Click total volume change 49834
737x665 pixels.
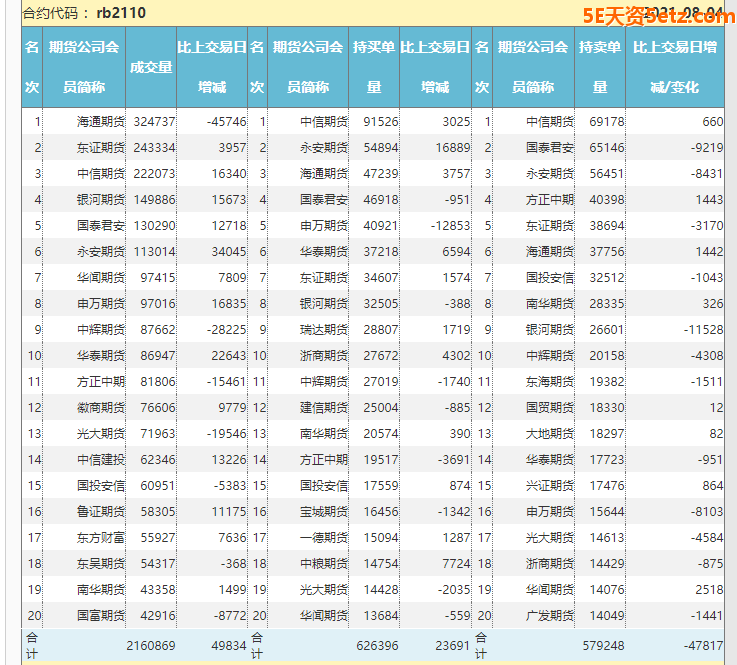(x=229, y=646)
